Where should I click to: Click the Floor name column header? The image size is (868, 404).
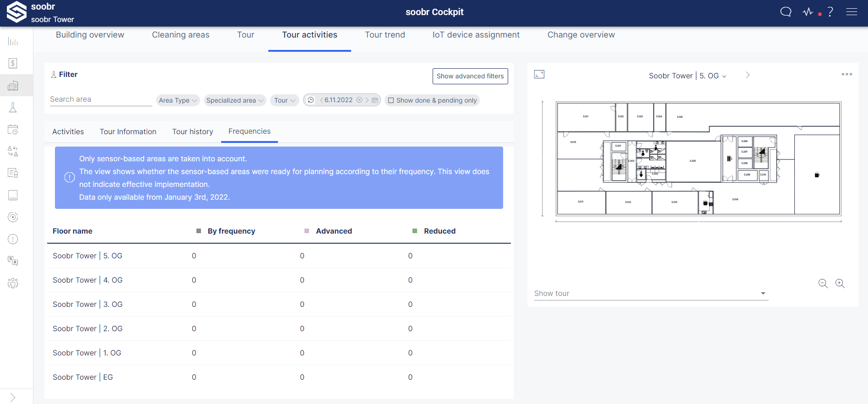[x=72, y=231]
